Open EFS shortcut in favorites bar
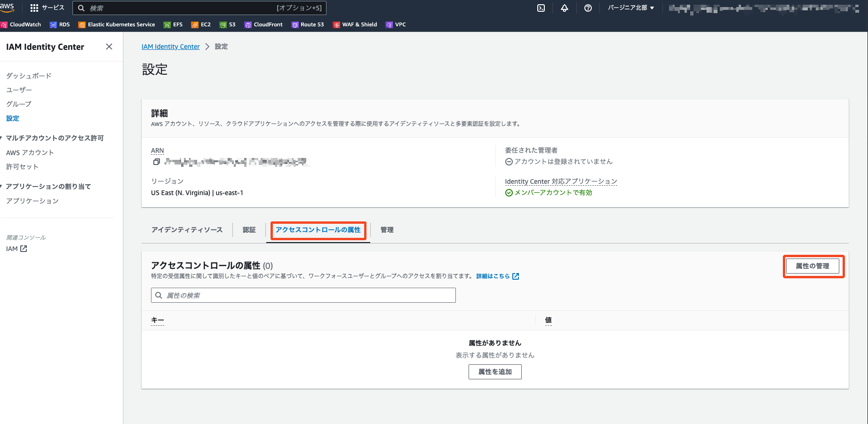This screenshot has width=868, height=424. 173,24
